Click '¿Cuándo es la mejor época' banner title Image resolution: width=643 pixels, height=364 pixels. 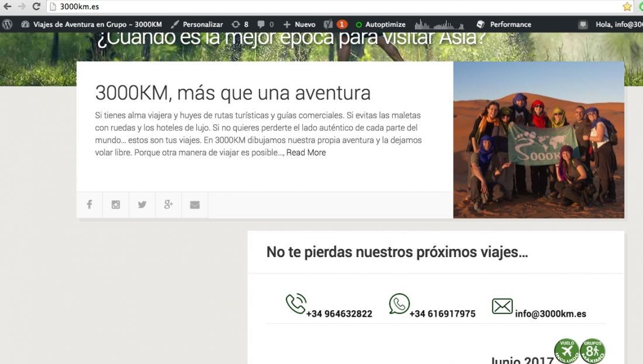(x=291, y=38)
